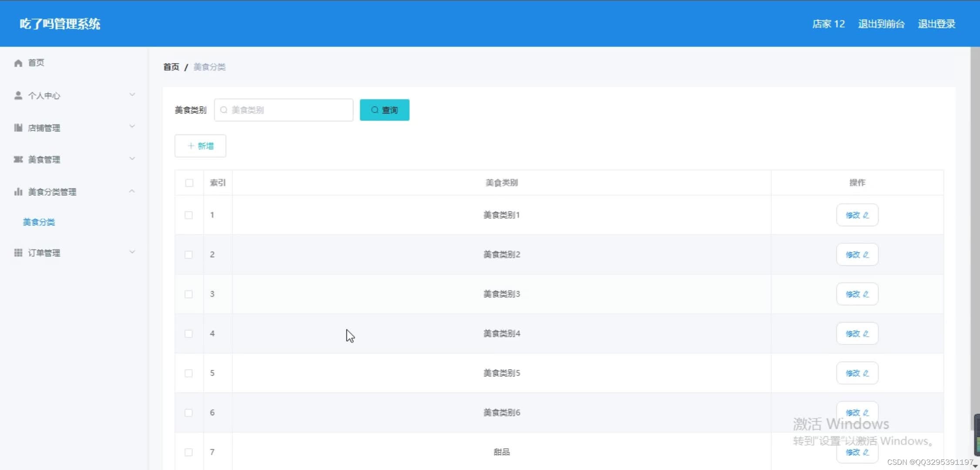Image resolution: width=980 pixels, height=470 pixels.
Task: Check the box for row 7 甜品
Action: pyautogui.click(x=189, y=452)
